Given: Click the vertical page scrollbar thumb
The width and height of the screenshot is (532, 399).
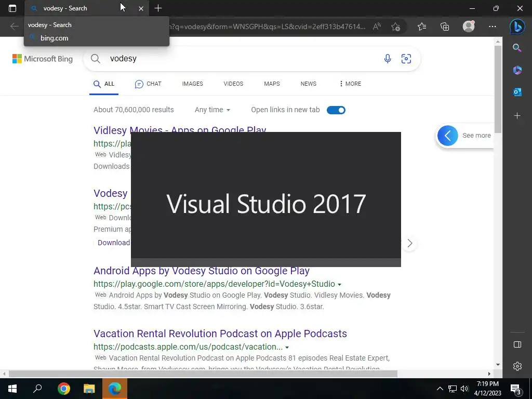Looking at the screenshot, I should 498,89.
